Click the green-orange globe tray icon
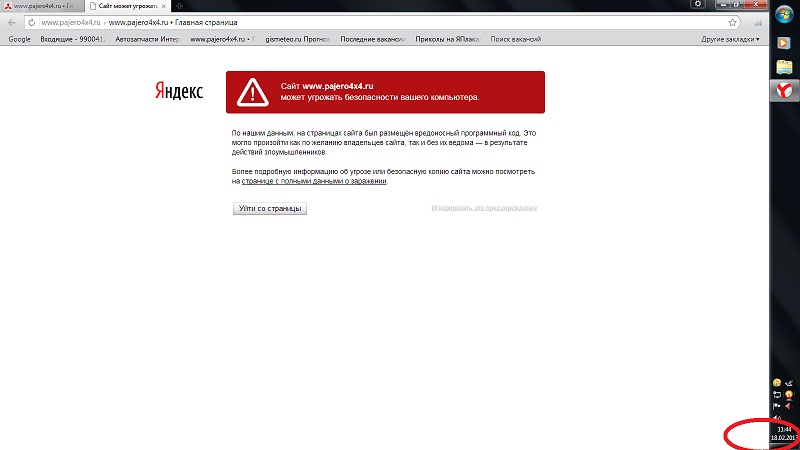The height and width of the screenshot is (450, 800). (x=777, y=383)
